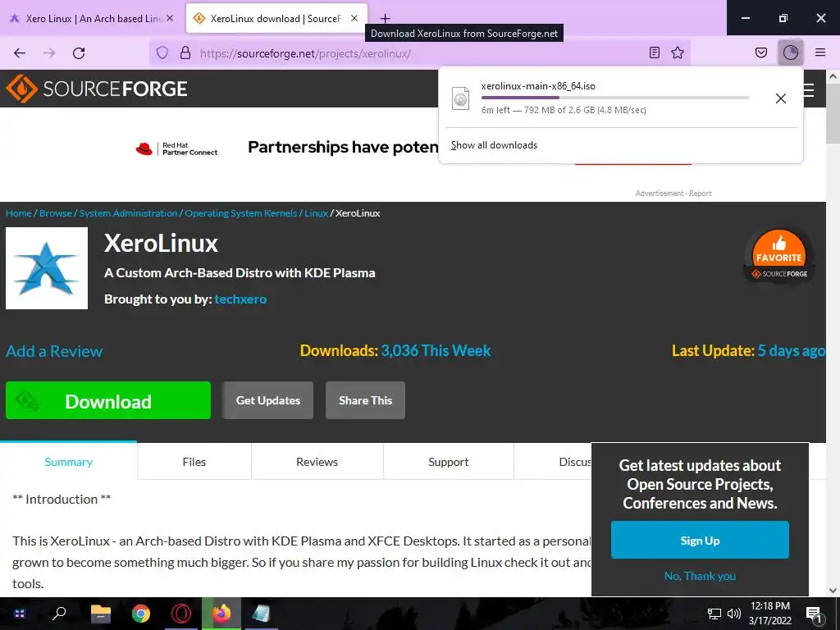
Task: Open the notepad app in taskbar
Action: (262, 614)
